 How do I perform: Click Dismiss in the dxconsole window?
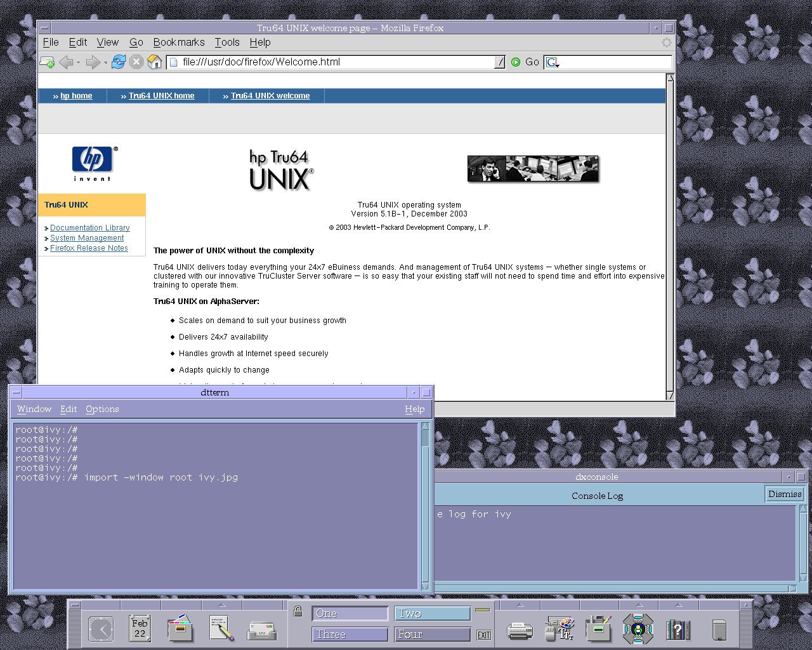(x=785, y=494)
